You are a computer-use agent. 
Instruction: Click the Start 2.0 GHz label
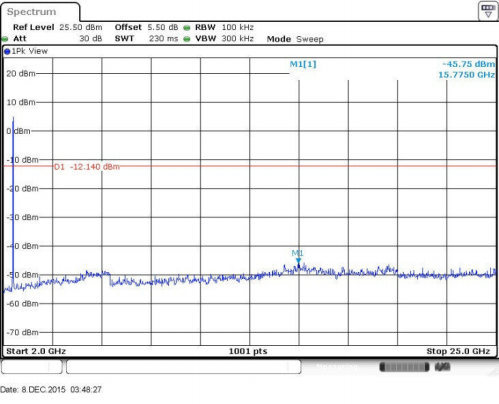point(36,351)
